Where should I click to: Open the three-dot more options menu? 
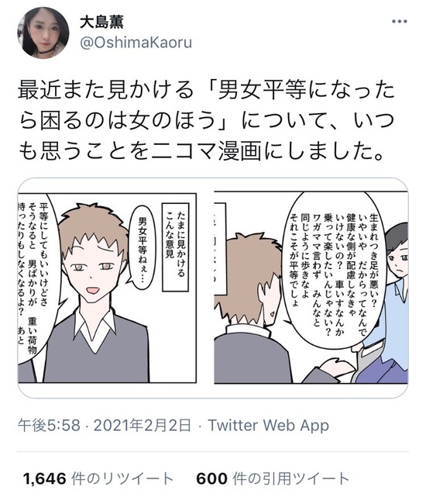(x=400, y=22)
